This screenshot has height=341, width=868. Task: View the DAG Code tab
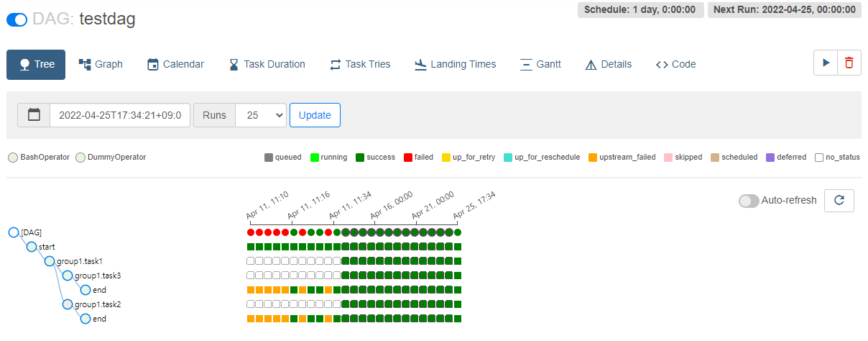coord(675,64)
